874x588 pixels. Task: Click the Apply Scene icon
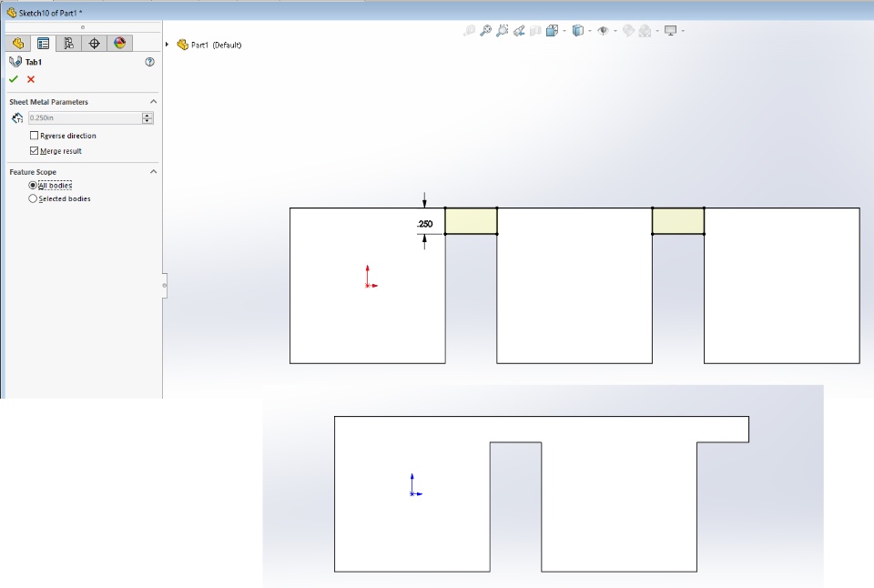pyautogui.click(x=645, y=31)
